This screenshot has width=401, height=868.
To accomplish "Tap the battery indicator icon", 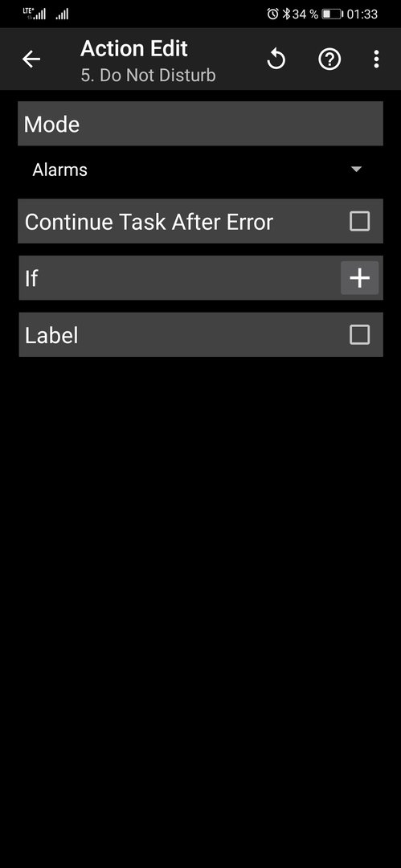I will point(333,14).
